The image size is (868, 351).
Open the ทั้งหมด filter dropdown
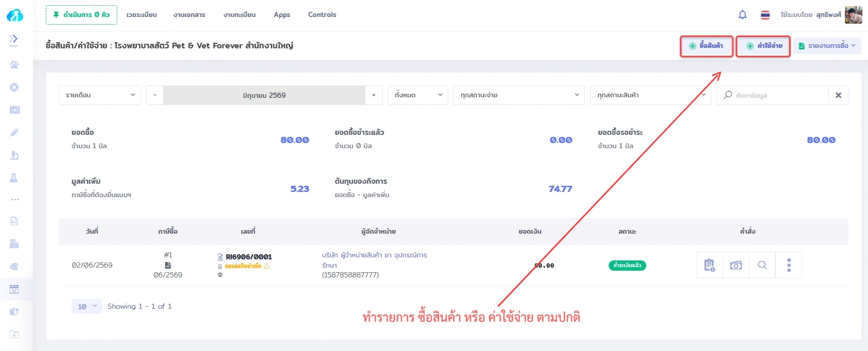[418, 95]
